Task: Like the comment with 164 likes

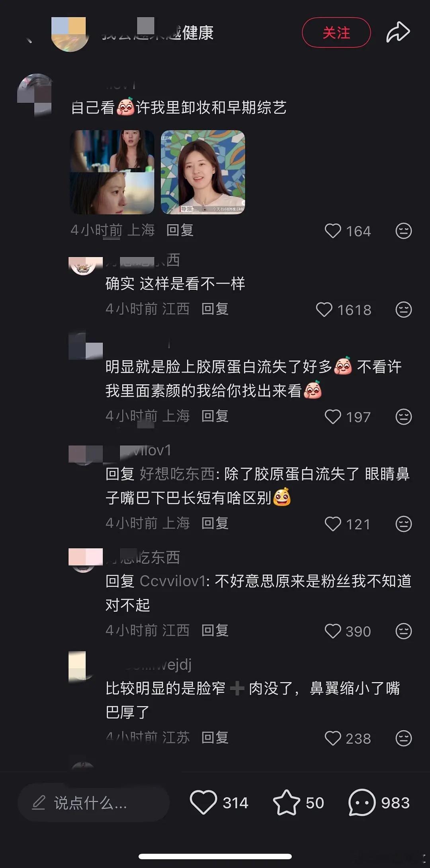Action: [333, 231]
